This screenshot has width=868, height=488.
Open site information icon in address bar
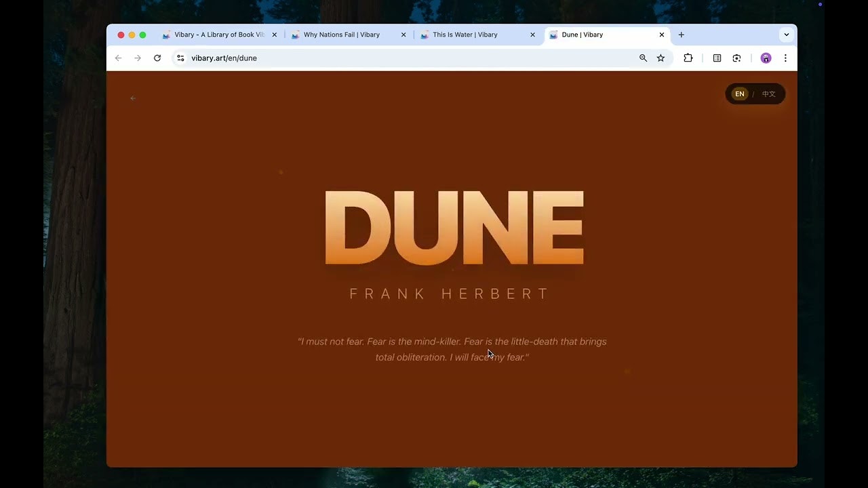(x=180, y=58)
